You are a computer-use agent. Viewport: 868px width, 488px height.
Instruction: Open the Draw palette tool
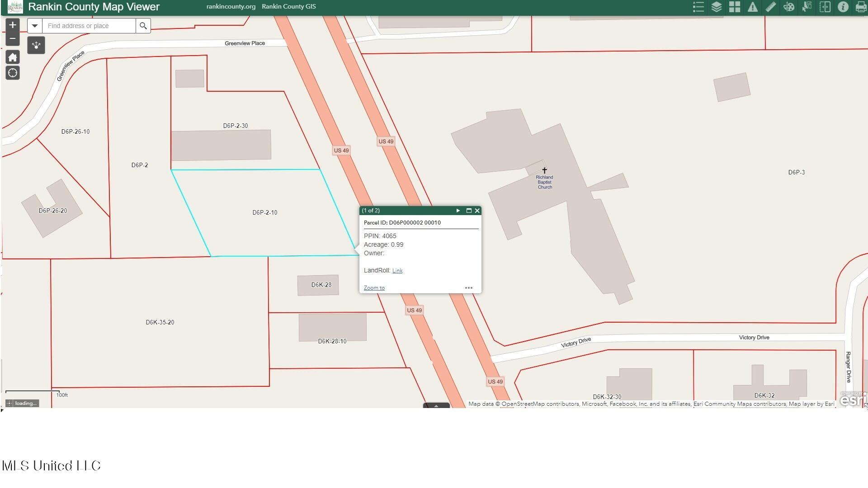tap(788, 7)
